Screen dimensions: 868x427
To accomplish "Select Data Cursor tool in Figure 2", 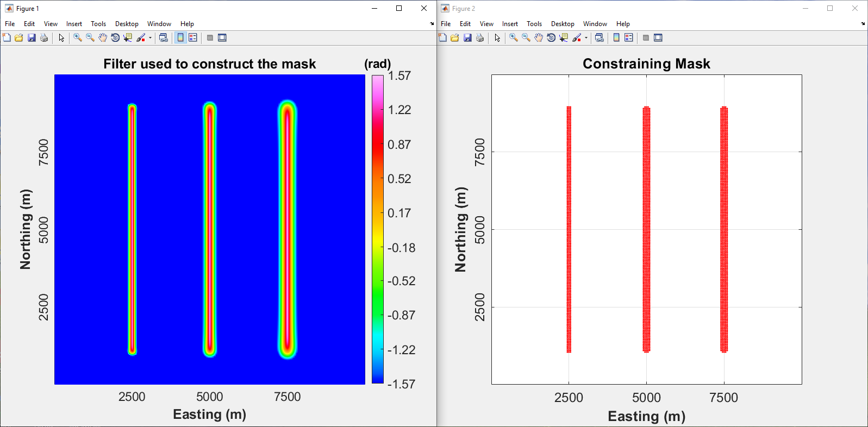I will click(x=564, y=37).
